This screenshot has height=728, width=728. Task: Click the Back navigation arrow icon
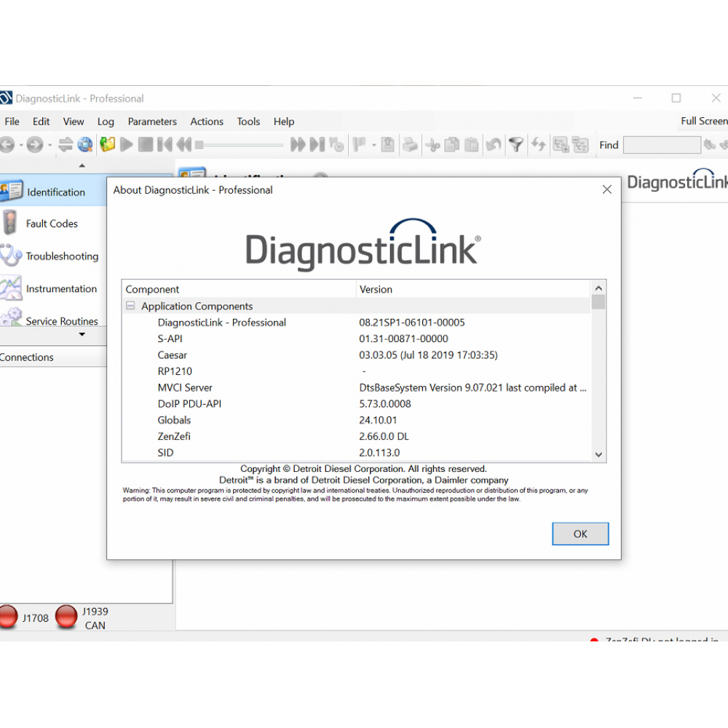pos(7,145)
